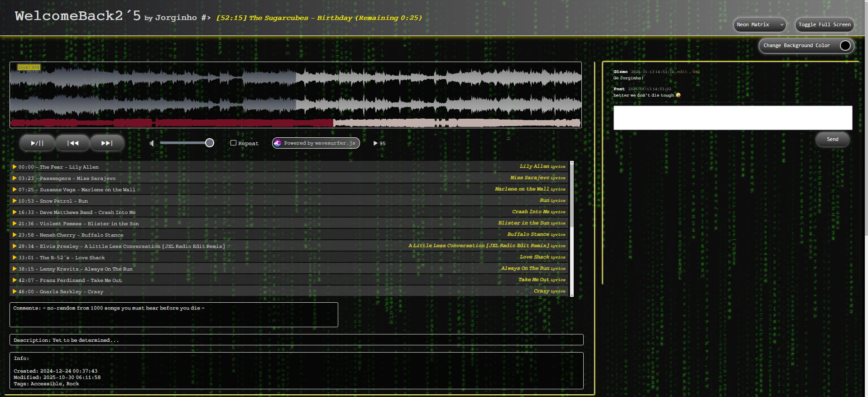Click play triangle beside The Fear

[14, 167]
